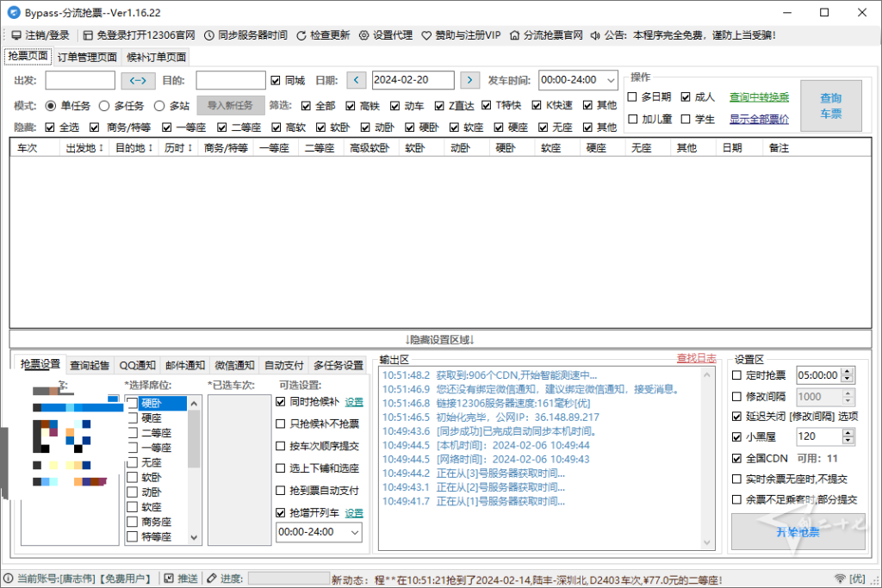Sort by 出发地 column header
The width and height of the screenshot is (882, 588).
coord(84,148)
